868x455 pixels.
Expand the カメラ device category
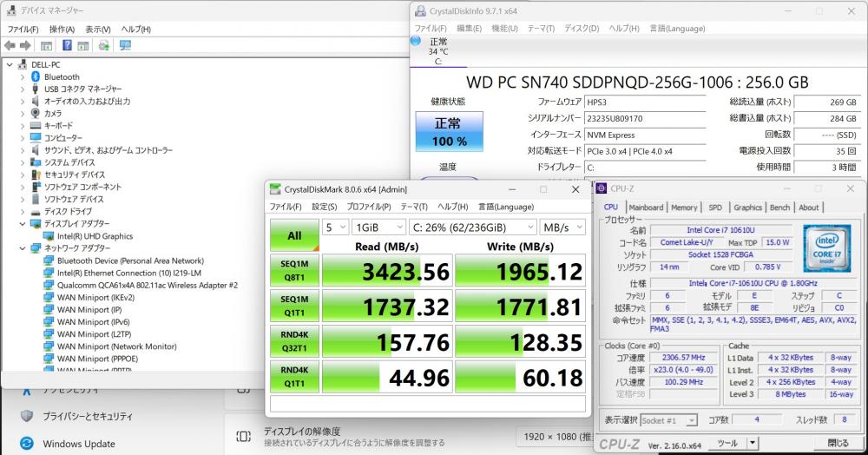tap(23, 113)
